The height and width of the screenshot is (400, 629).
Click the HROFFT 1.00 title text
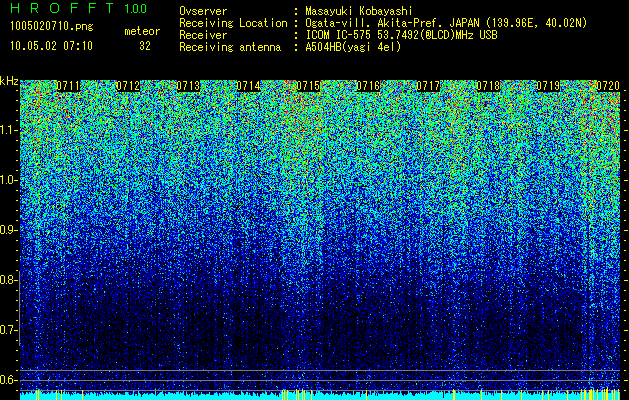78,8
